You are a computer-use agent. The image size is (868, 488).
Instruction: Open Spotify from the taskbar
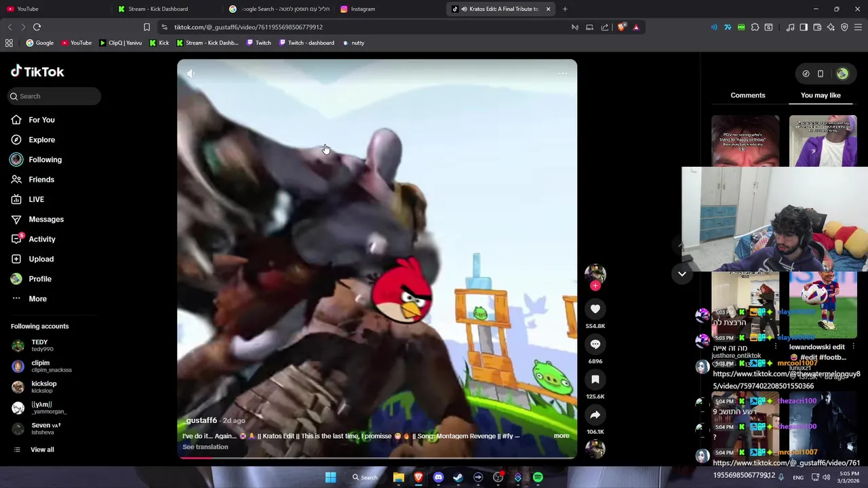point(538,477)
